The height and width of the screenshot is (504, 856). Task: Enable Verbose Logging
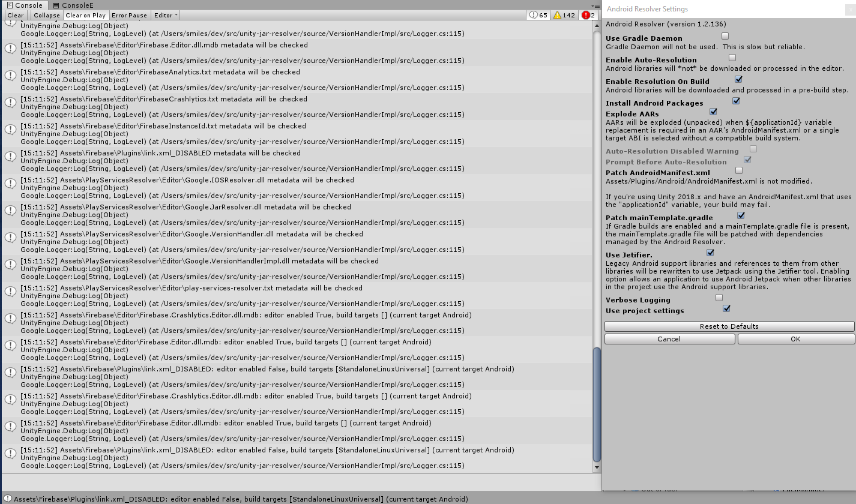[x=719, y=297]
